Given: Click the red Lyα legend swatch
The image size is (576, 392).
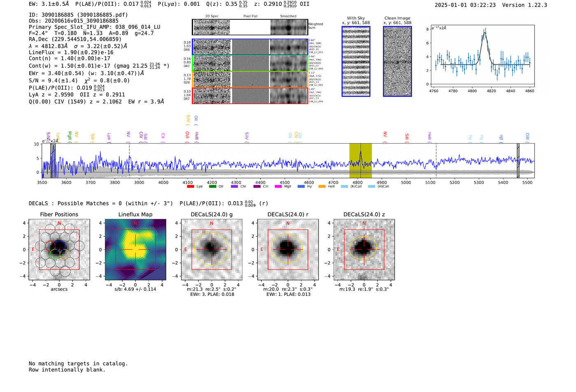Looking at the screenshot, I should click(x=190, y=186).
